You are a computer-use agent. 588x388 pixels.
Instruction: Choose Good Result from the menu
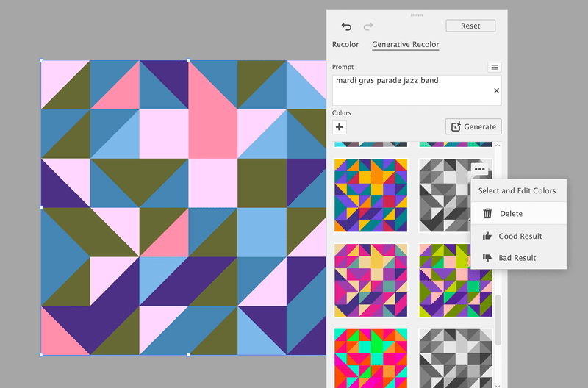(x=519, y=236)
